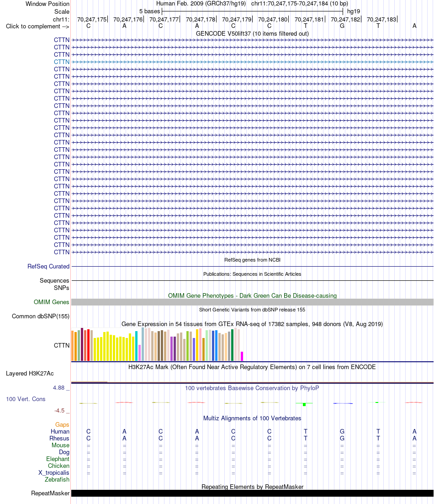Click the "hg19" label beside the scale bar
The image size is (434, 504).
click(354, 11)
